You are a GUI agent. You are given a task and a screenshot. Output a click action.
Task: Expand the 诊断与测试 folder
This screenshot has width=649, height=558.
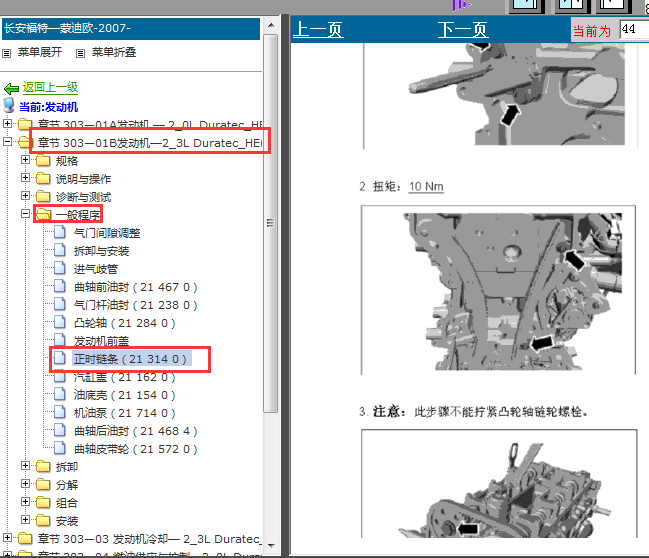coord(26,195)
